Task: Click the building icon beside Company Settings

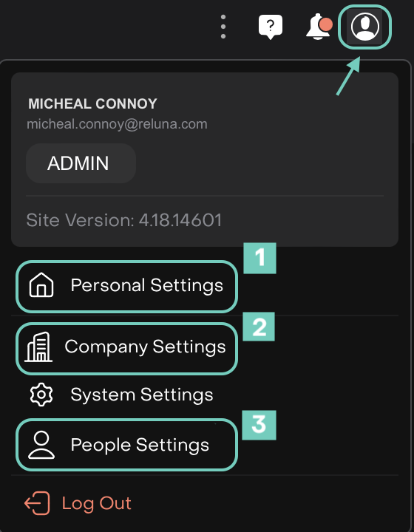Action: tap(38, 347)
